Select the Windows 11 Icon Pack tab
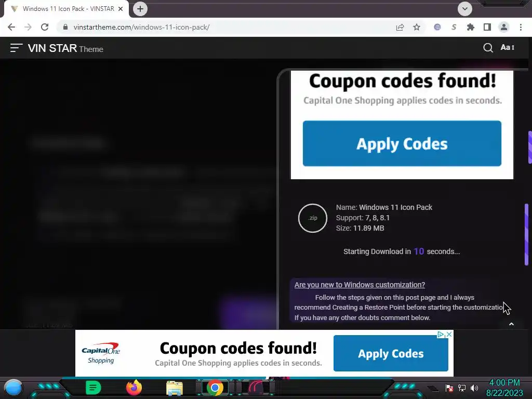Image resolution: width=532 pixels, height=399 pixels. click(x=66, y=9)
